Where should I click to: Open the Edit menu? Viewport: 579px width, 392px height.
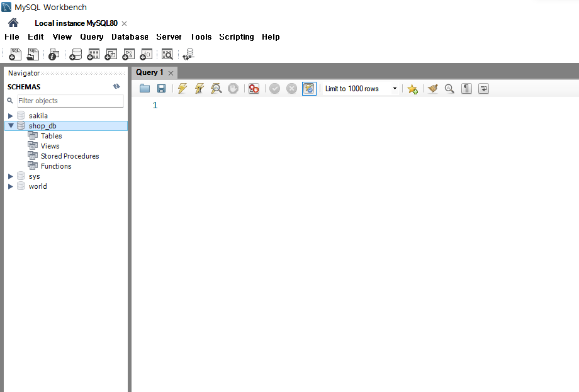35,37
